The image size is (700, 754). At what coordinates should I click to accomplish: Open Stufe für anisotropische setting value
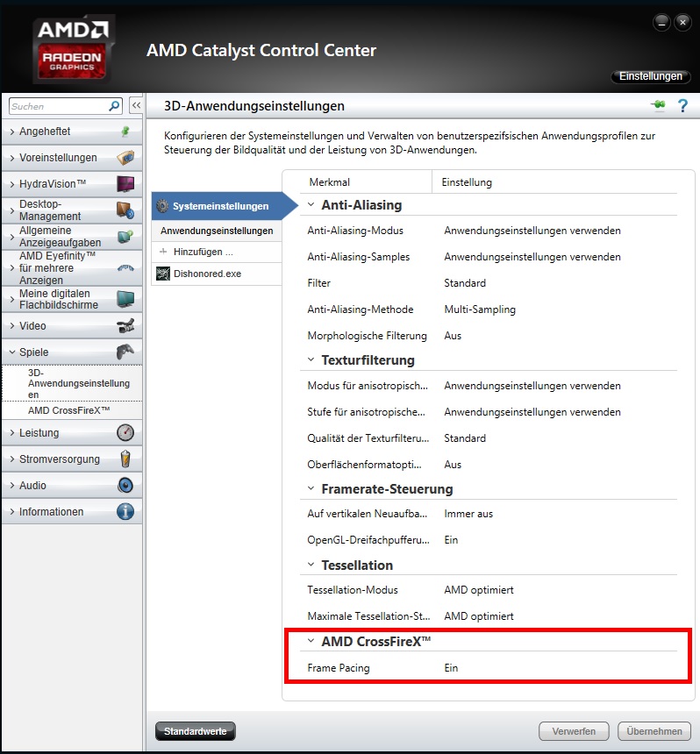[532, 412]
